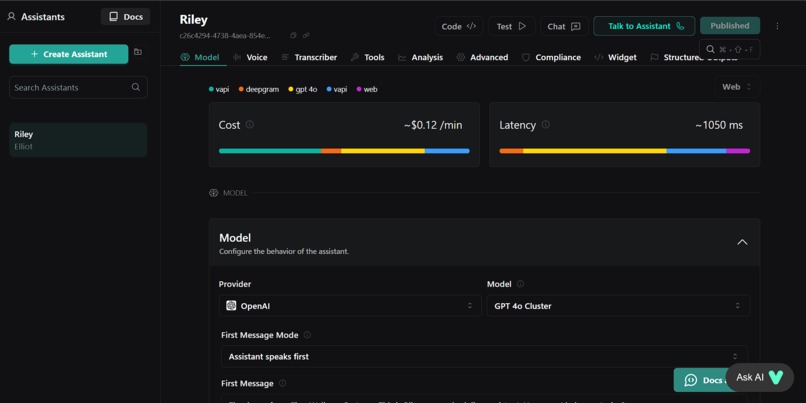Click the Published status button
806x403 pixels.
pos(729,26)
